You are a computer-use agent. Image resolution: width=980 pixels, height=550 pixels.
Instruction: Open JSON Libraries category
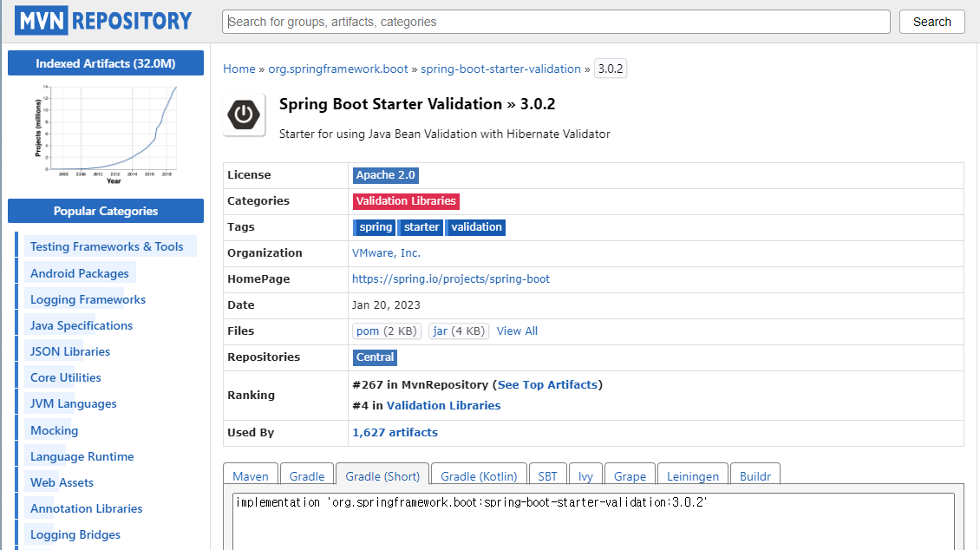pyautogui.click(x=70, y=351)
